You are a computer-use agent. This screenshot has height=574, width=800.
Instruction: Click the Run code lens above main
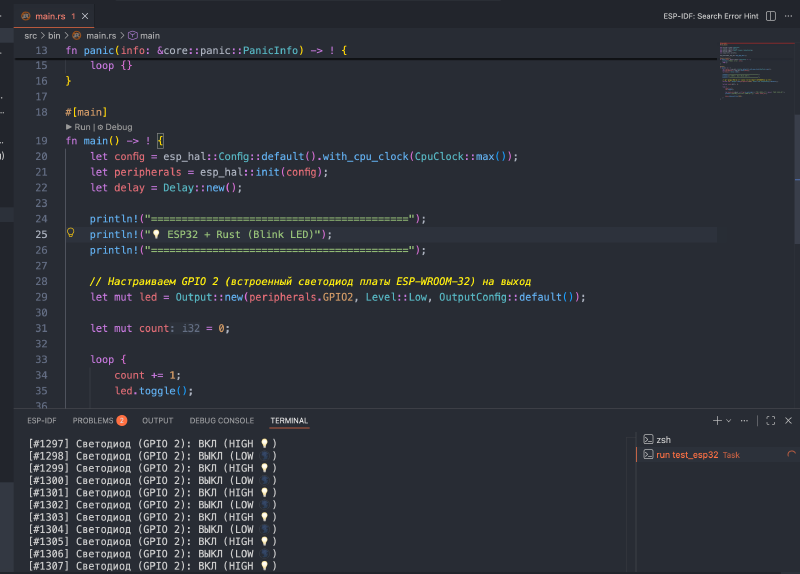[82, 127]
